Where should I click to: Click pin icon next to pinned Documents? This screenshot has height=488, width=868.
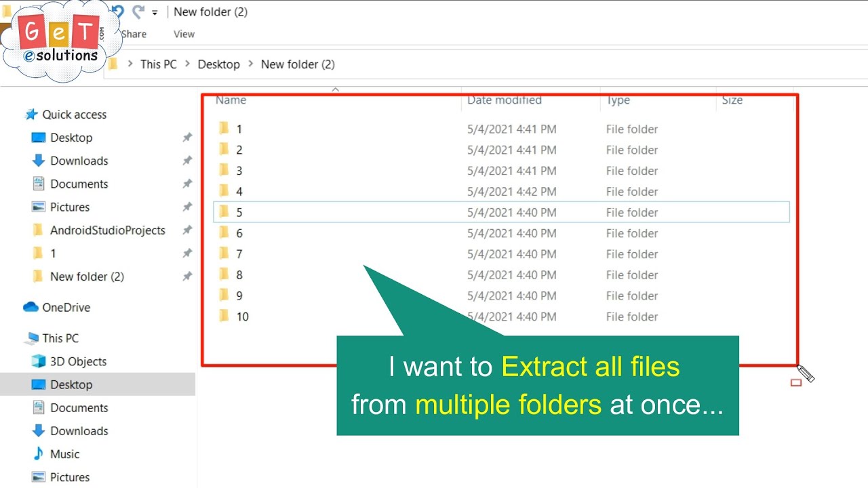pos(187,184)
